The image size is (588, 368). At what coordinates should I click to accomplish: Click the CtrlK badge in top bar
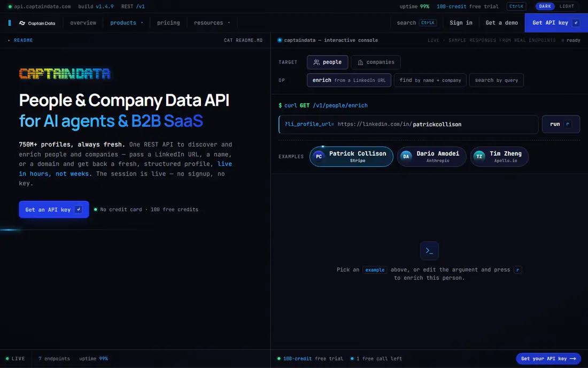(x=516, y=6)
